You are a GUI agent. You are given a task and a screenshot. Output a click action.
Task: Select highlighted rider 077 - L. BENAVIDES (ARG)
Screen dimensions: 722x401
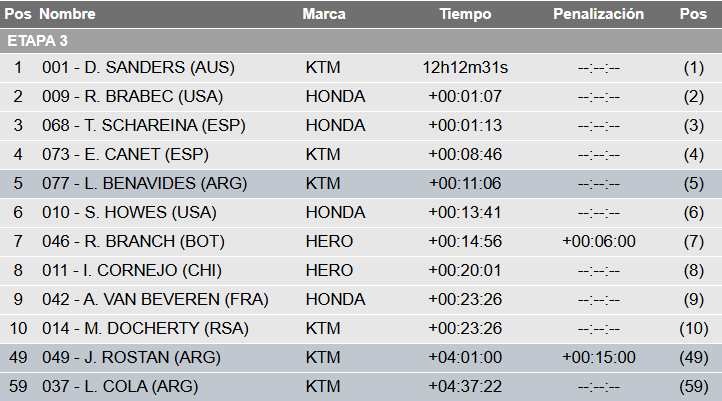(x=144, y=184)
